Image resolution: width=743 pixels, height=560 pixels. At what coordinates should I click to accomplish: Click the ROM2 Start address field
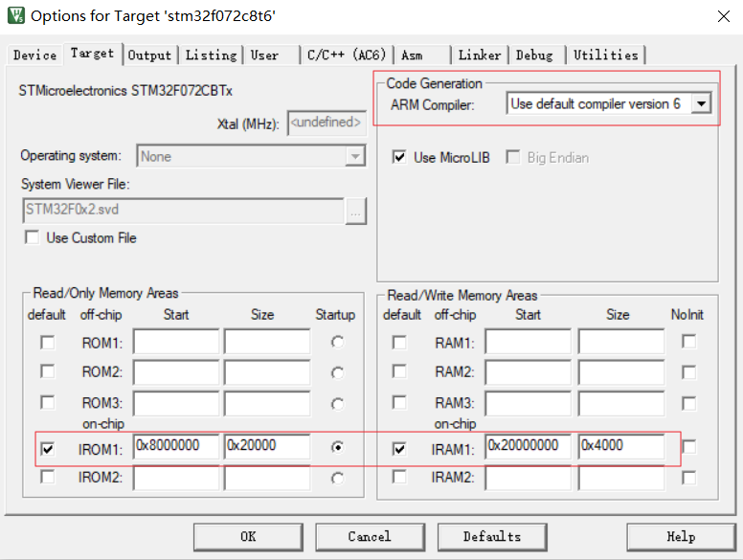[176, 372]
